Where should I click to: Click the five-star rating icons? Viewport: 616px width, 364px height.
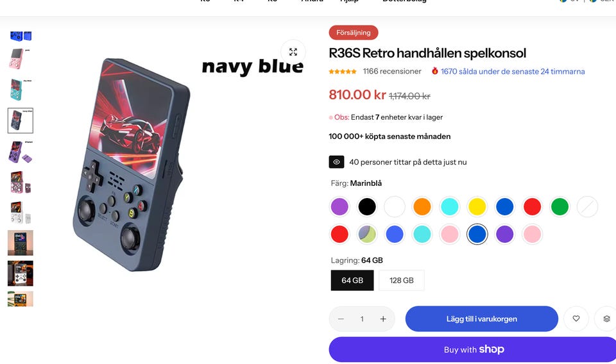click(343, 71)
